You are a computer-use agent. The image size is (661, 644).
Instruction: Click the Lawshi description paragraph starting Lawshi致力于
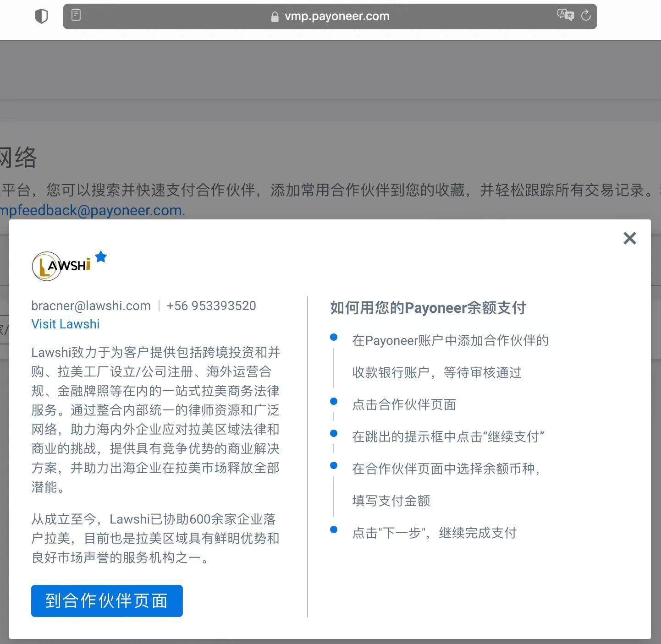[155, 420]
